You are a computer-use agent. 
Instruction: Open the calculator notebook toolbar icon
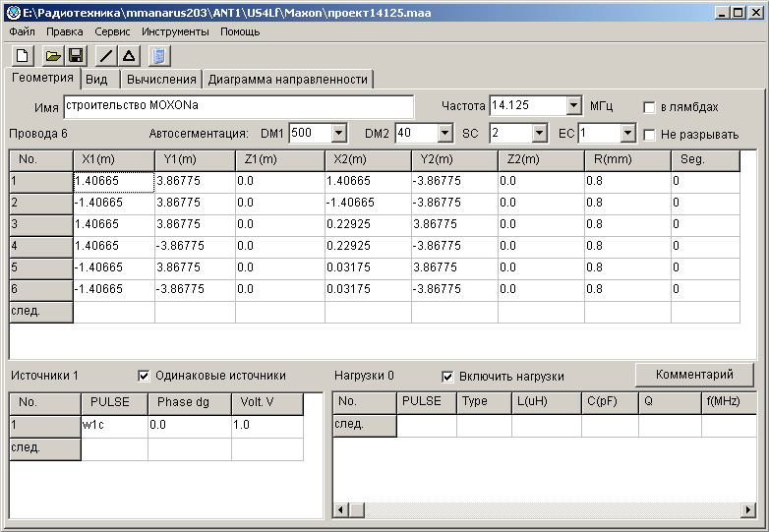pos(159,56)
